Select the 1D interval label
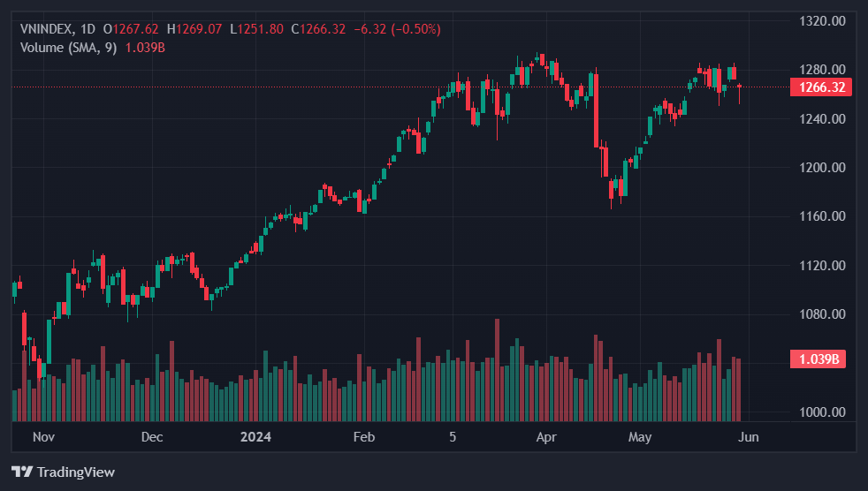This screenshot has height=491, width=868. 90,29
